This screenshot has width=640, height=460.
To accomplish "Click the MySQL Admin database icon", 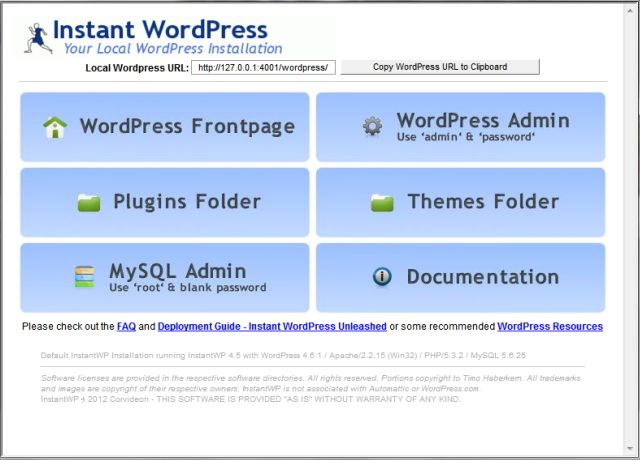I will click(84, 277).
